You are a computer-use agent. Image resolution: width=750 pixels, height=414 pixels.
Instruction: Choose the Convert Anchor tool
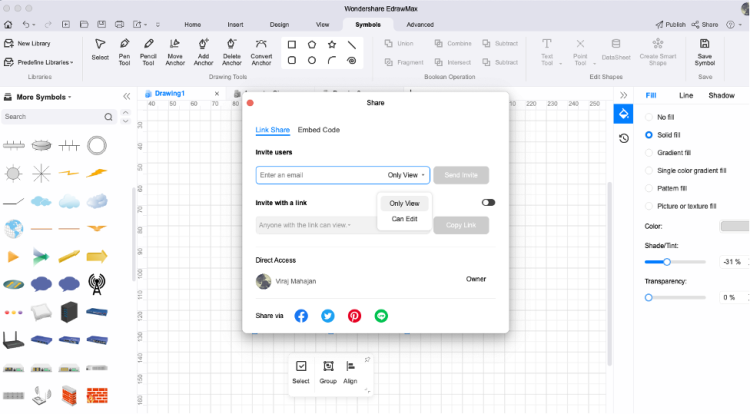pos(261,52)
